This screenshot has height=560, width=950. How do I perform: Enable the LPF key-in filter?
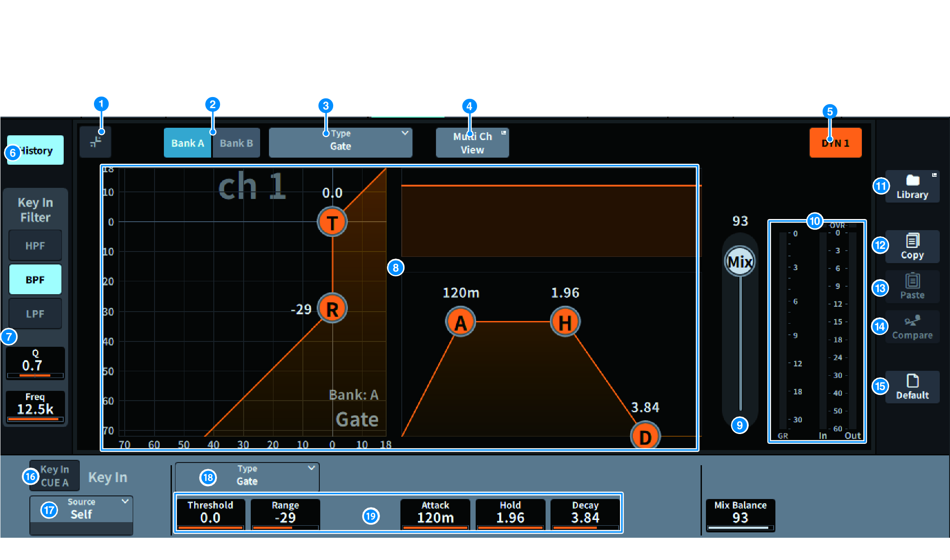(x=35, y=314)
